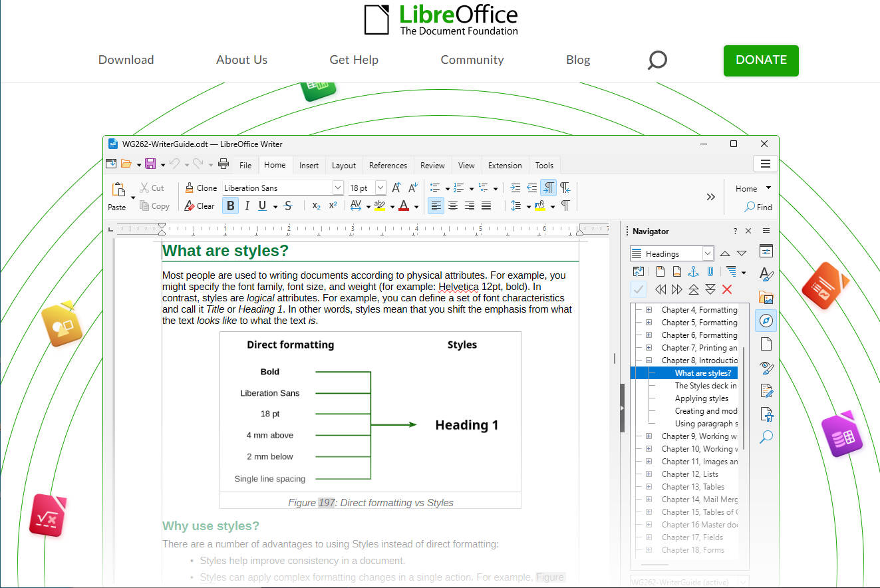Image resolution: width=880 pixels, height=588 pixels.
Task: Open the sidebar Properties deck icon
Action: coord(766,251)
